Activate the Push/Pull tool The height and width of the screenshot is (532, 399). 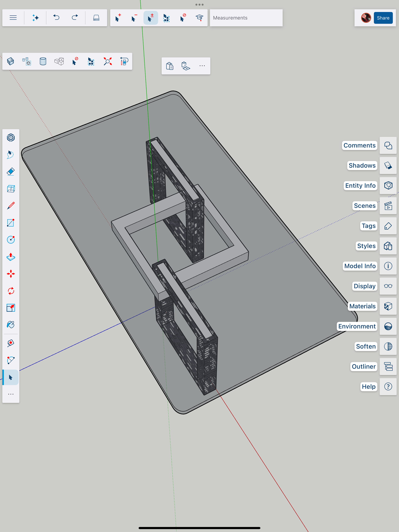coord(11,257)
